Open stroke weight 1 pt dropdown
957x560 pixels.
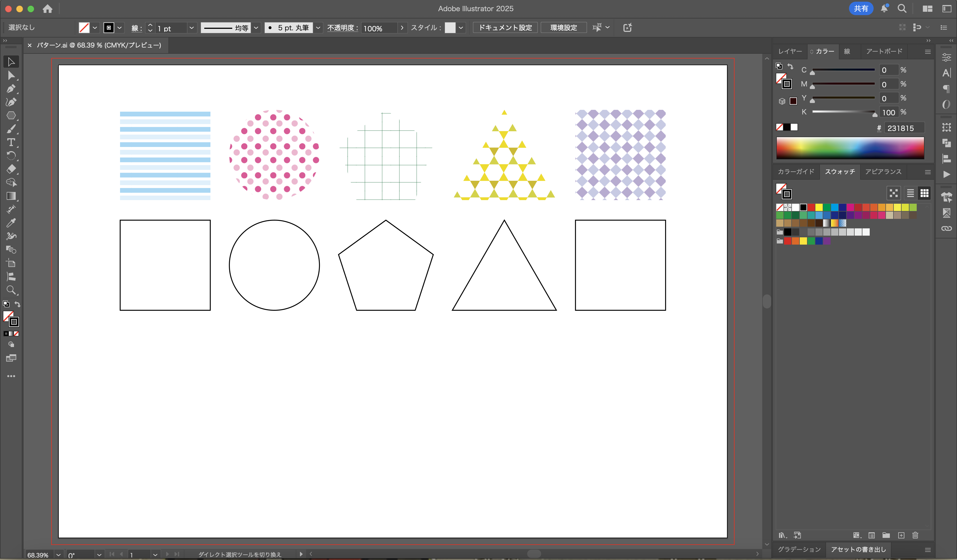coord(191,28)
